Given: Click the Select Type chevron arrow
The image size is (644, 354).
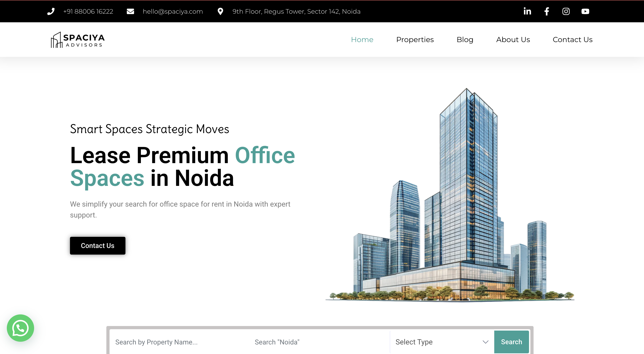Looking at the screenshot, I should (x=485, y=342).
